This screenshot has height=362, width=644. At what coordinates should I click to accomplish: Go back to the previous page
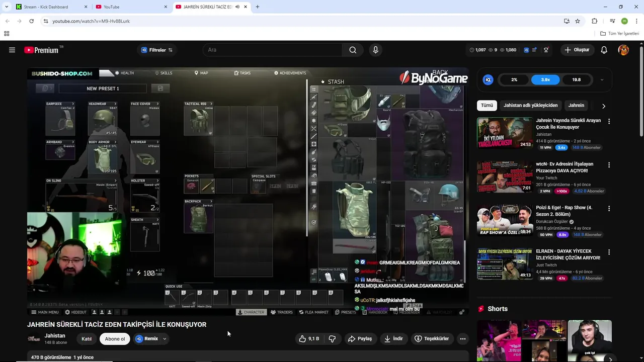[7, 21]
